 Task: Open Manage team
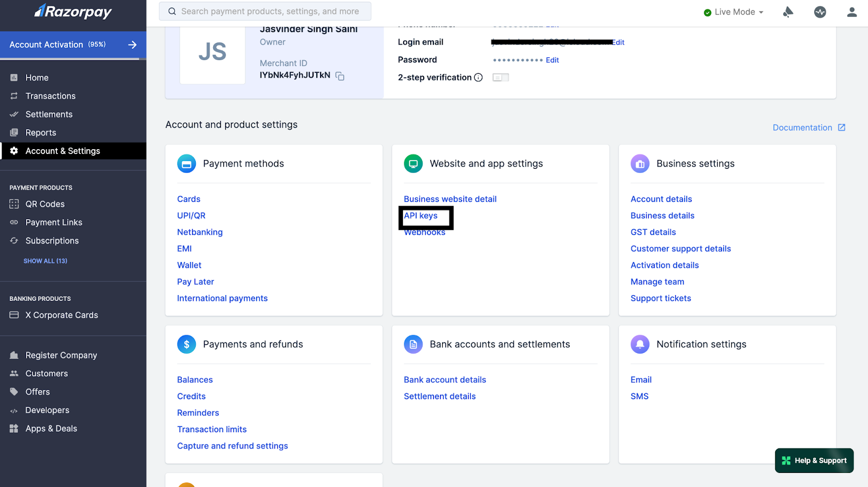click(658, 282)
